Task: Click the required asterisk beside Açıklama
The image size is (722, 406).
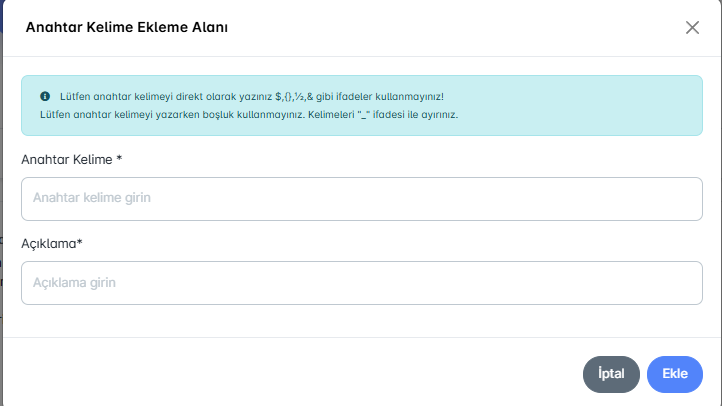Action: pyautogui.click(x=79, y=243)
